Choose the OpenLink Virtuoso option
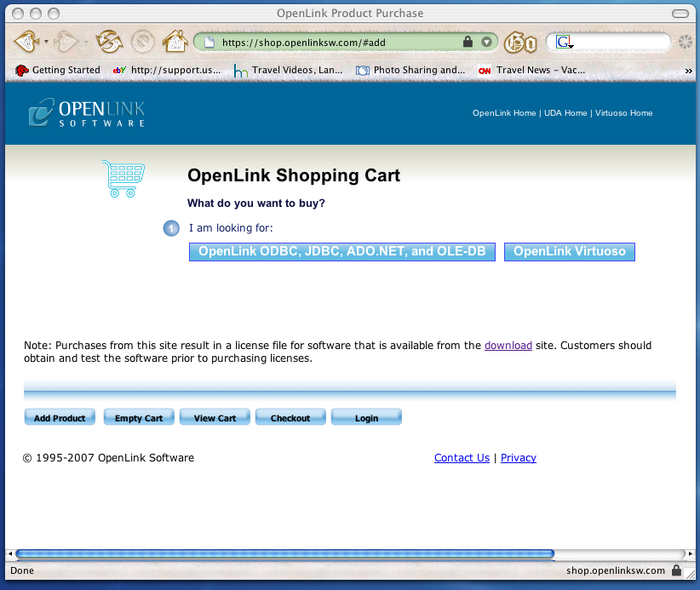 pos(569,252)
